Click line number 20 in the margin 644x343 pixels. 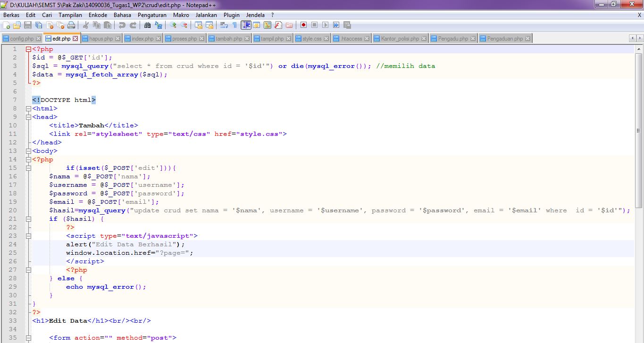(x=13, y=210)
